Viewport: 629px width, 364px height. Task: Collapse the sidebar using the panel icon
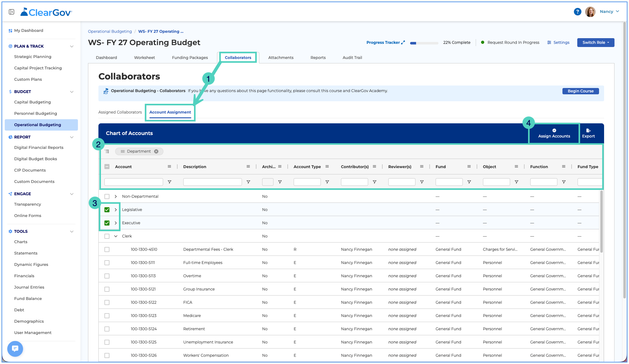pos(12,12)
